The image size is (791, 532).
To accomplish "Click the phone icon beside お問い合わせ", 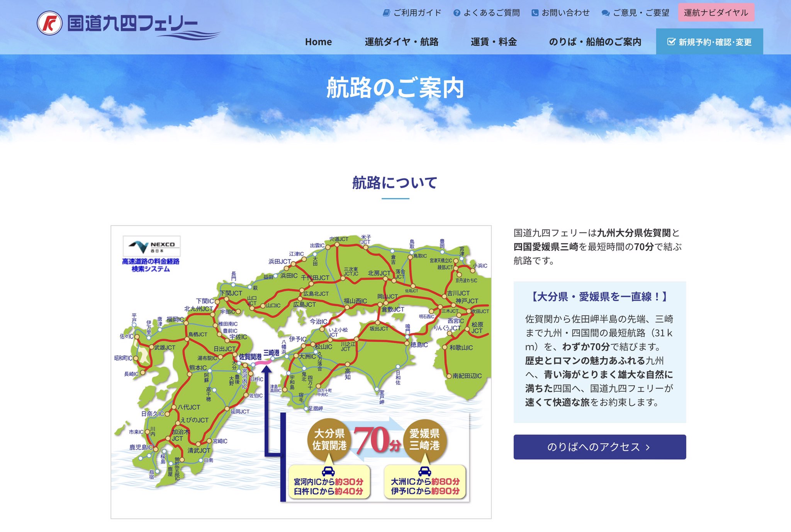I will tap(535, 13).
